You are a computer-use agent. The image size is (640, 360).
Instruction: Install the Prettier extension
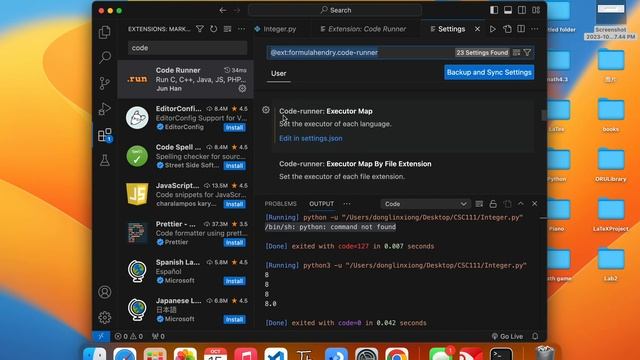(x=234, y=242)
